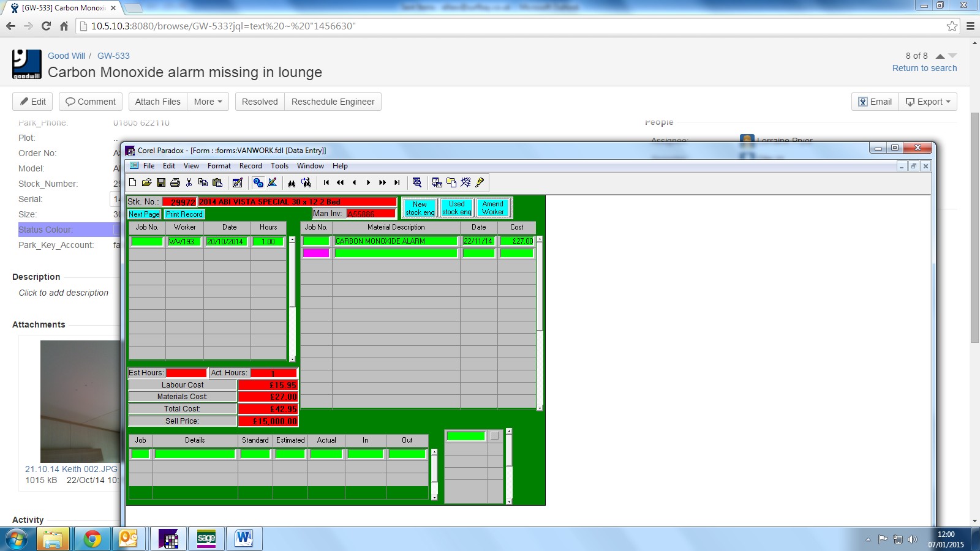The width and height of the screenshot is (980, 551).
Task: Open the Export dropdown
Action: coord(927,102)
